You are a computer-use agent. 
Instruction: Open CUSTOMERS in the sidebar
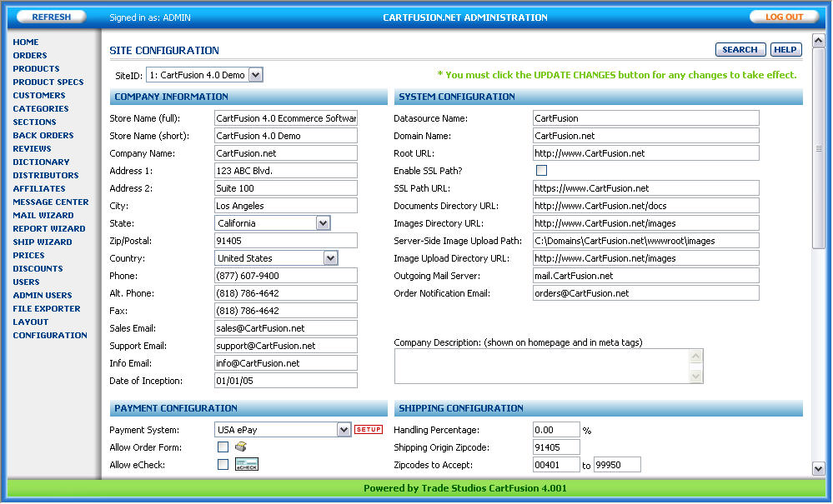39,95
